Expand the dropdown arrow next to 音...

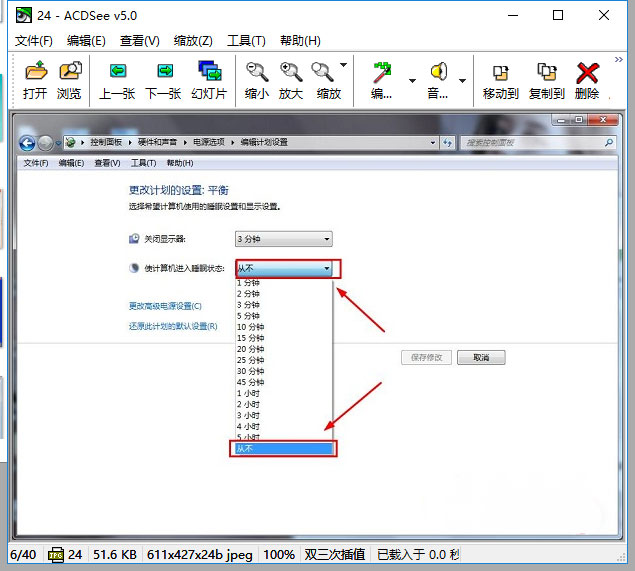click(x=462, y=81)
